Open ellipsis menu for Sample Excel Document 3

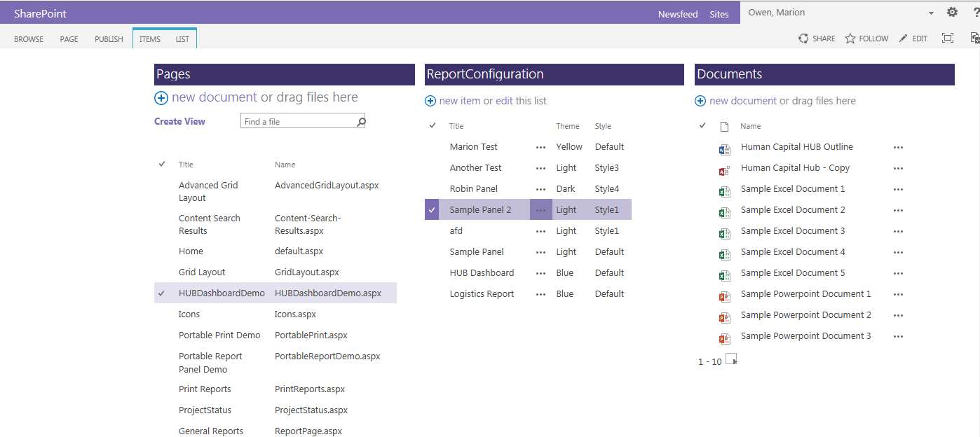[898, 231]
